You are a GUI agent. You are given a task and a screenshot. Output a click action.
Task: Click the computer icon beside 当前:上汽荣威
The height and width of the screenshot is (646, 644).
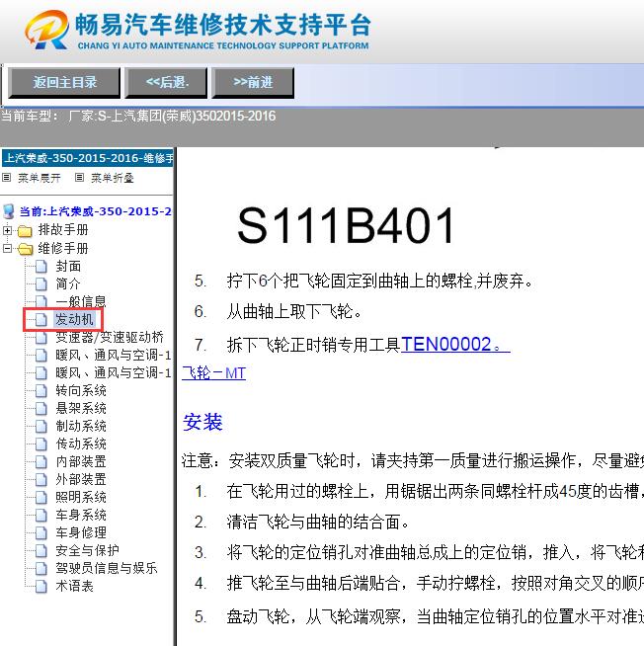(x=9, y=211)
